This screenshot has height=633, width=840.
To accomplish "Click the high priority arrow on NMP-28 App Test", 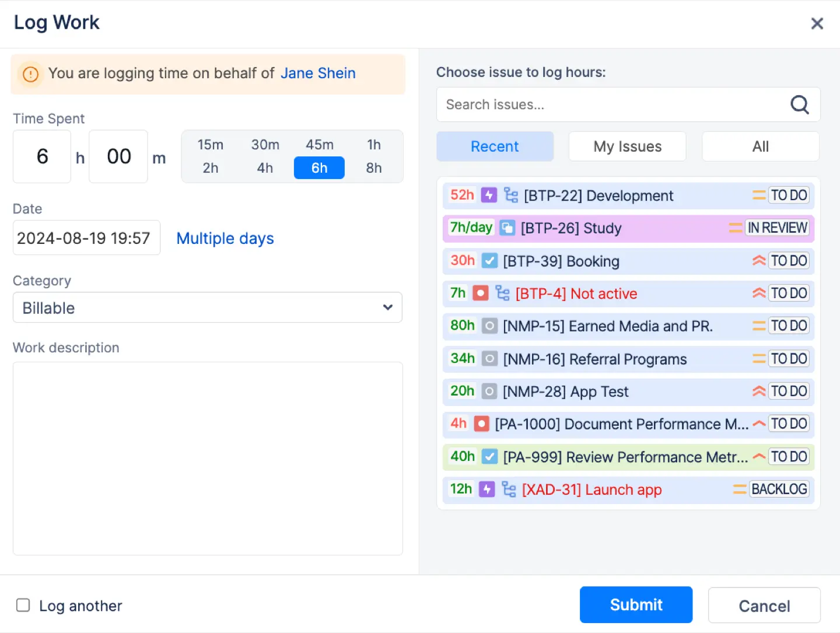I will pos(758,391).
